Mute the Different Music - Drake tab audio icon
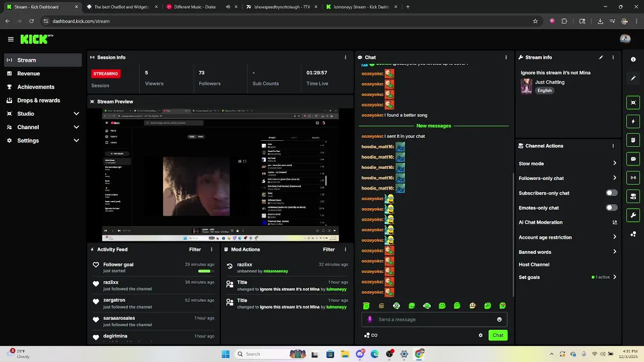The width and height of the screenshot is (644, 362). point(228,7)
